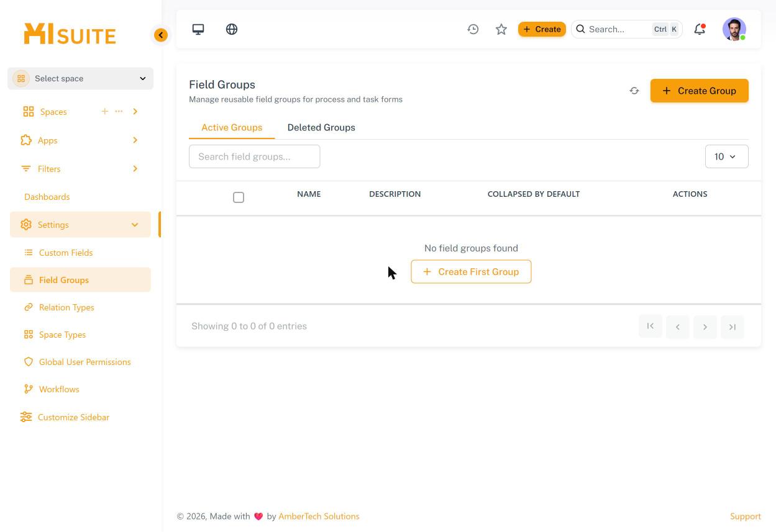
Task: Go to last page of results
Action: 733,327
